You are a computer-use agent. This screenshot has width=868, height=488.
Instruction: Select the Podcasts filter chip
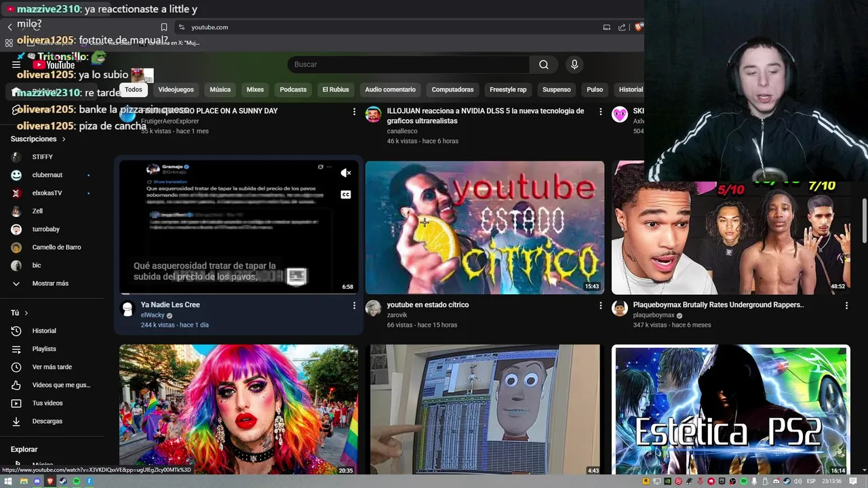293,89
